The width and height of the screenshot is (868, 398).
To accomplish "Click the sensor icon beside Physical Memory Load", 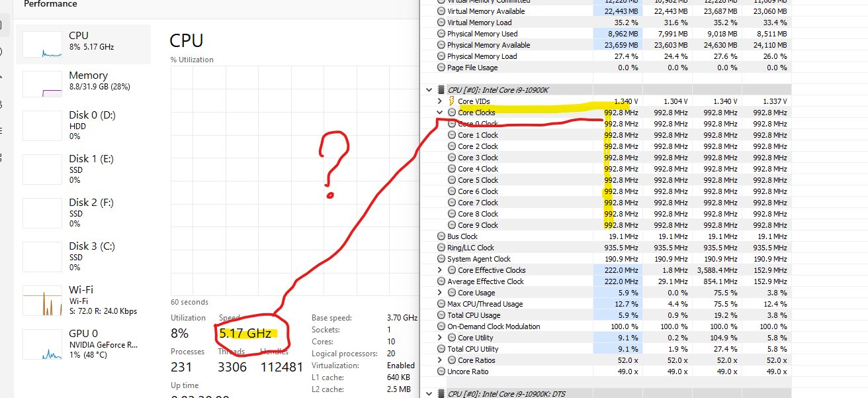I will [x=441, y=56].
